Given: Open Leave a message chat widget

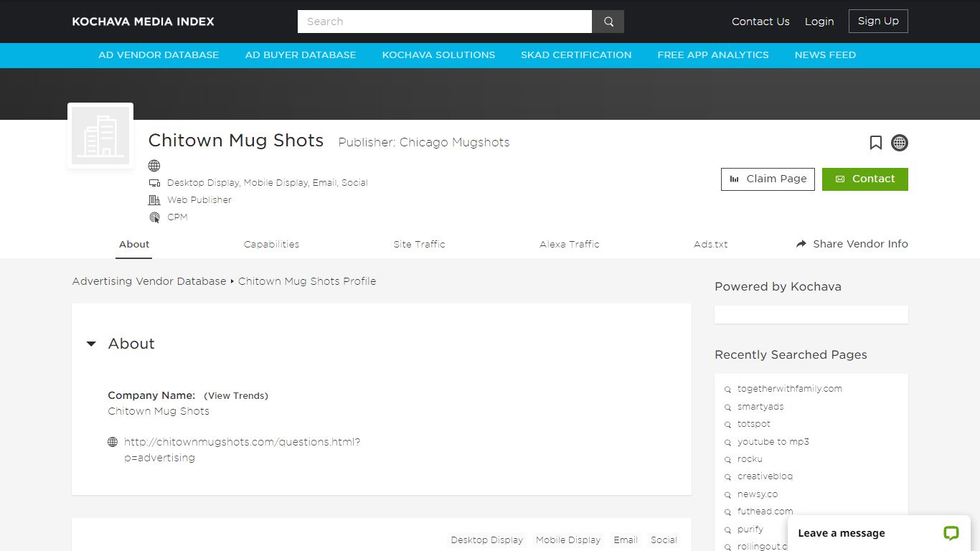Looking at the screenshot, I should [878, 533].
